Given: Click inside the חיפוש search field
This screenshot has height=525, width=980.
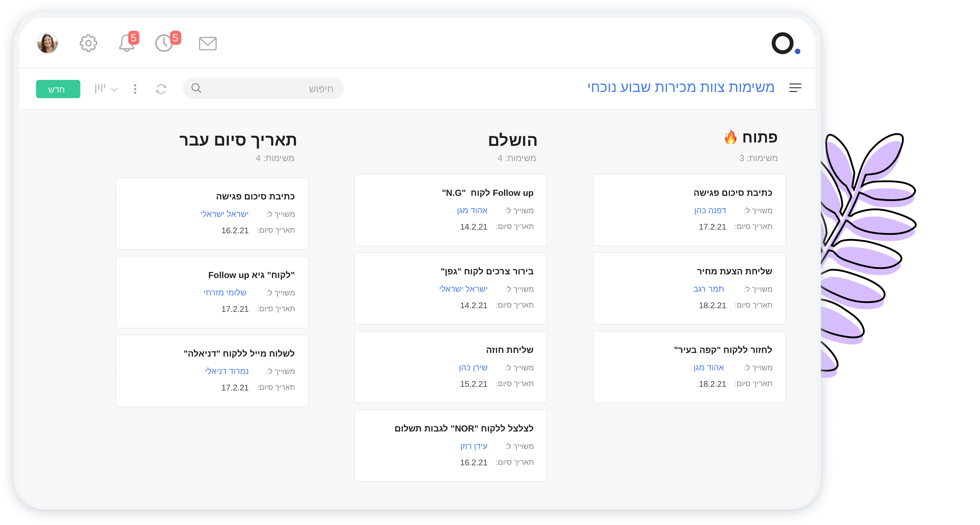Looking at the screenshot, I should [x=266, y=89].
